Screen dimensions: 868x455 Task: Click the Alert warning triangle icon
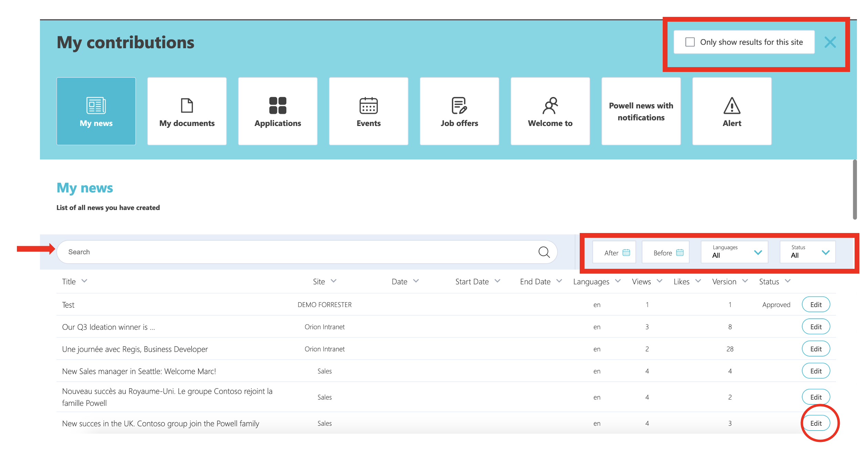tap(732, 105)
